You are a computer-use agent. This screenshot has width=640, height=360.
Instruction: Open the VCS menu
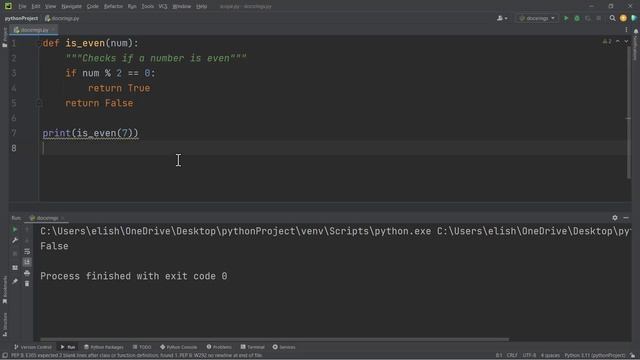[x=163, y=7]
